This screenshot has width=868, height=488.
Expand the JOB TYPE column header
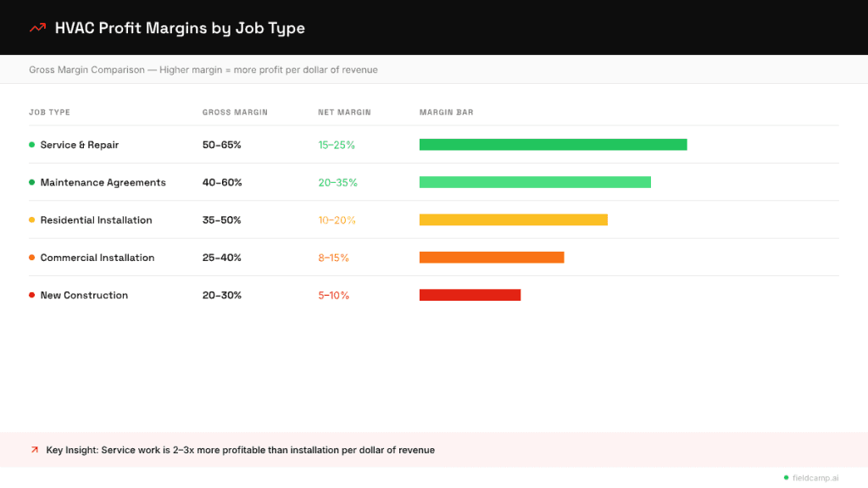49,112
